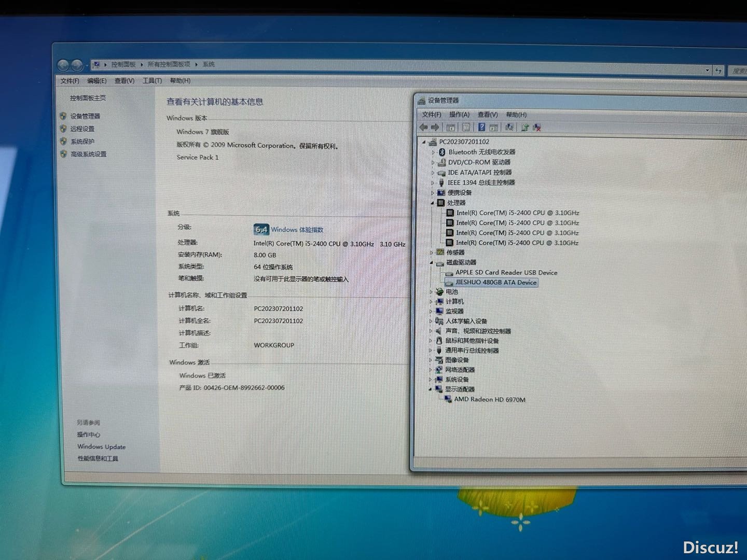This screenshot has height=560, width=747.
Task: Expand the 人体学输入设备 node arrow
Action: pos(431,321)
